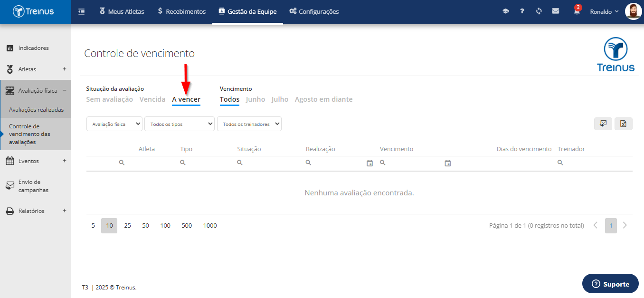Image resolution: width=644 pixels, height=298 pixels.
Task: Filter by Sem avaliação situation
Action: [110, 99]
